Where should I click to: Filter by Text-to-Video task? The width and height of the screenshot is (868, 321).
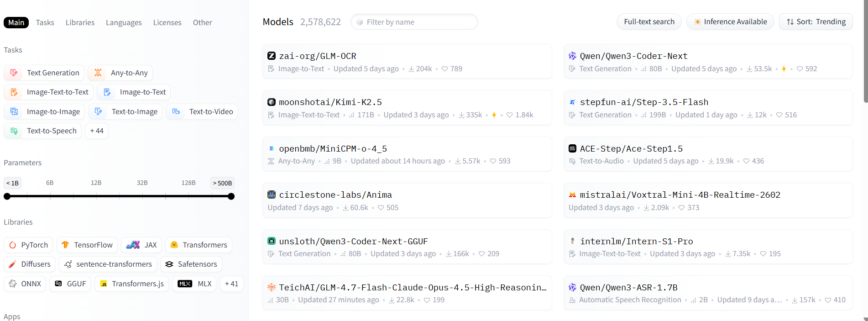click(x=202, y=111)
